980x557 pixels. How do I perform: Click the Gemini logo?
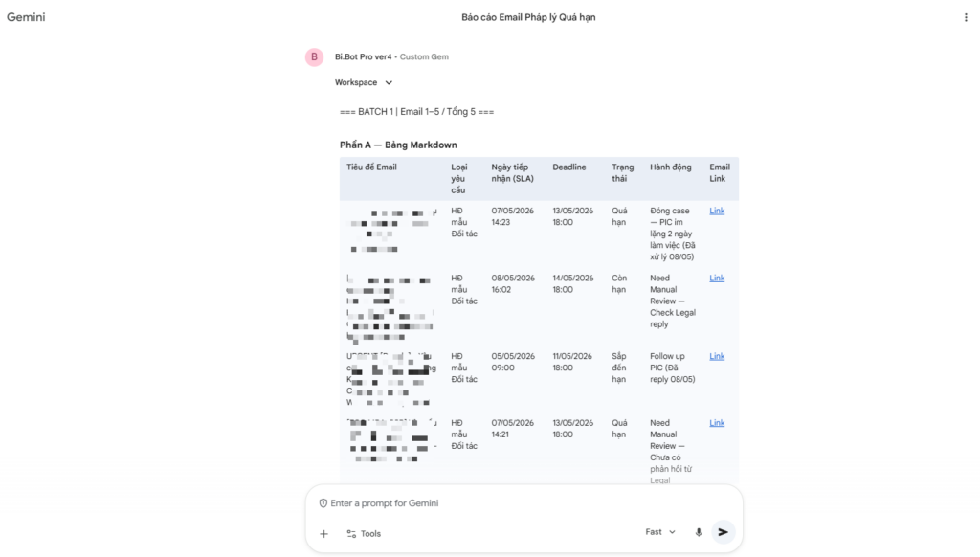(26, 17)
